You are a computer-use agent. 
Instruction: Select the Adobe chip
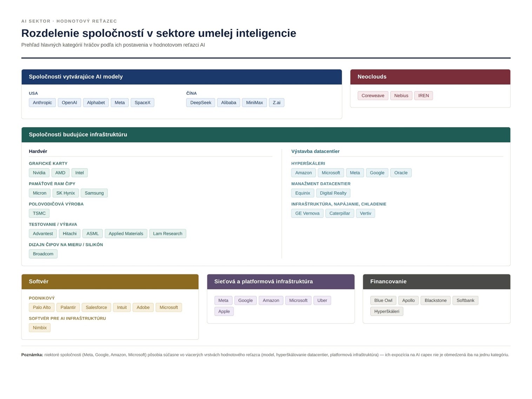pyautogui.click(x=143, y=307)
